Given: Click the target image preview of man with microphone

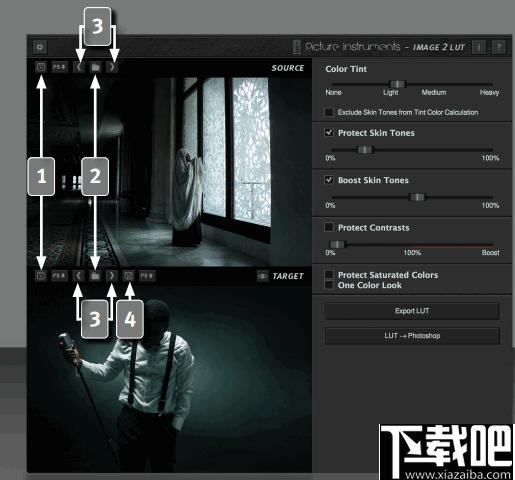Looking at the screenshot, I should pos(169,378).
